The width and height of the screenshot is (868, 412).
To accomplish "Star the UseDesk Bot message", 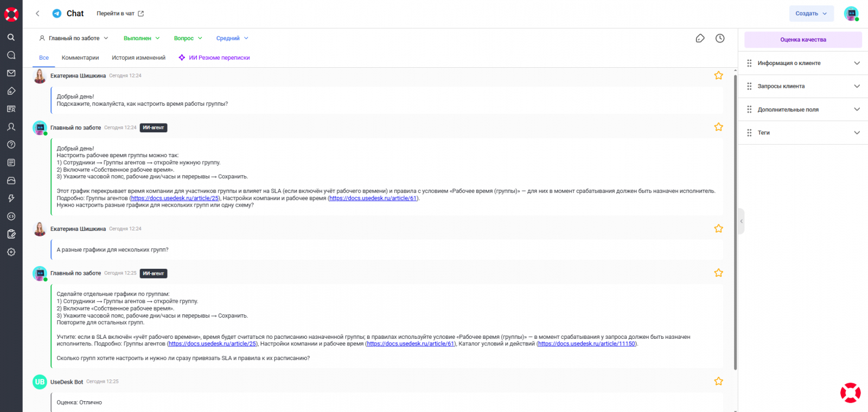I will point(718,382).
